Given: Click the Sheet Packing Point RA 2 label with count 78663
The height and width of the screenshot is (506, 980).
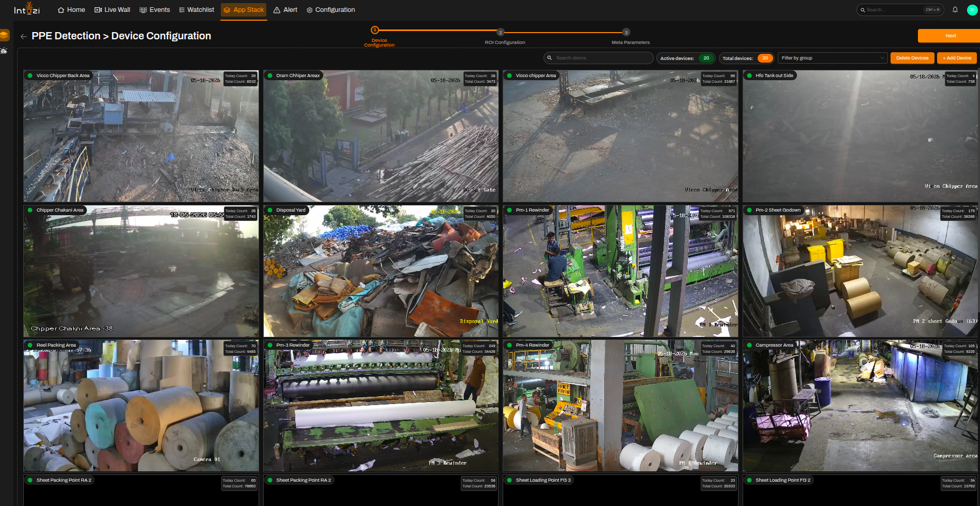Looking at the screenshot, I should [x=64, y=480].
